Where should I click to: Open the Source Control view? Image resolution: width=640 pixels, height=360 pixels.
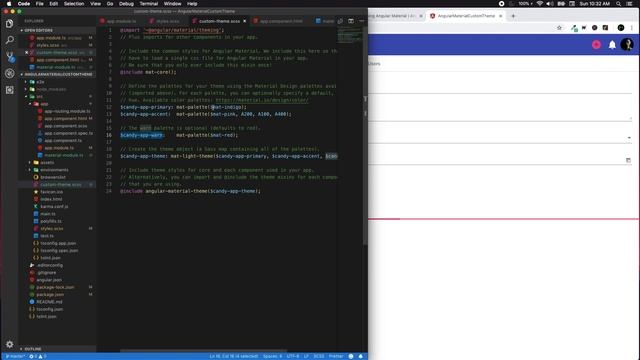tap(9, 57)
